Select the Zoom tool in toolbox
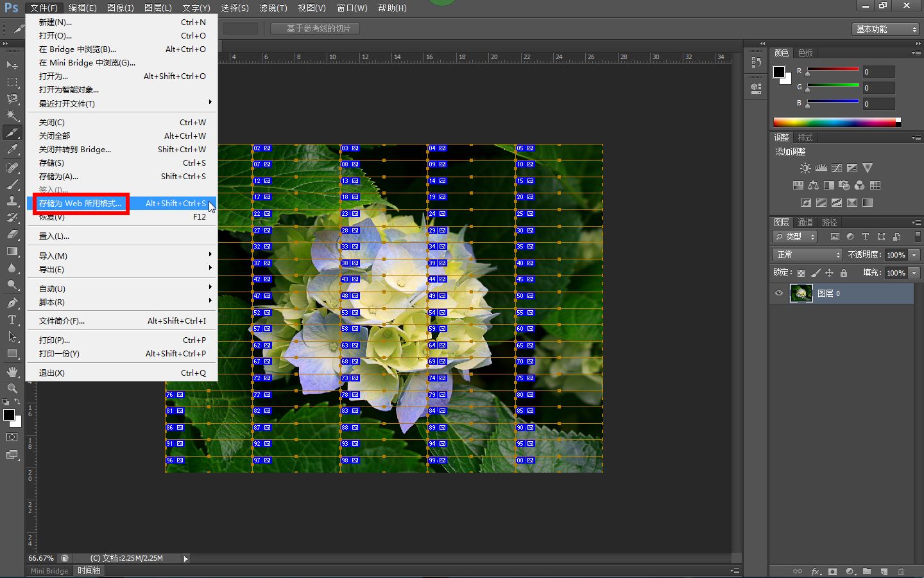Image resolution: width=924 pixels, height=578 pixels. click(x=12, y=388)
